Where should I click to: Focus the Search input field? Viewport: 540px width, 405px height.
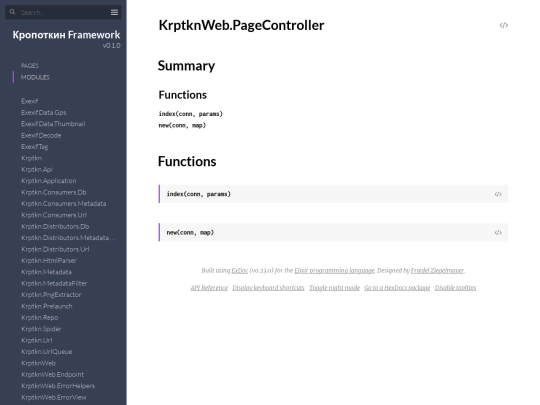(64, 12)
